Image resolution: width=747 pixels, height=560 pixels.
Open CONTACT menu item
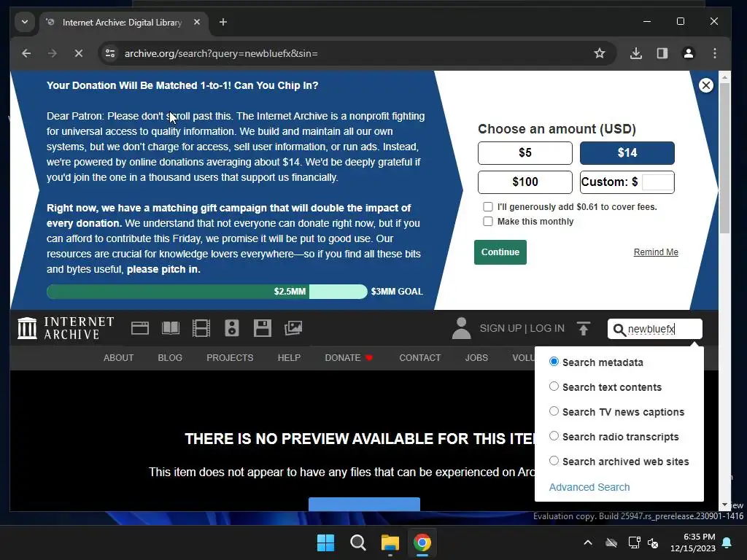[x=419, y=357]
